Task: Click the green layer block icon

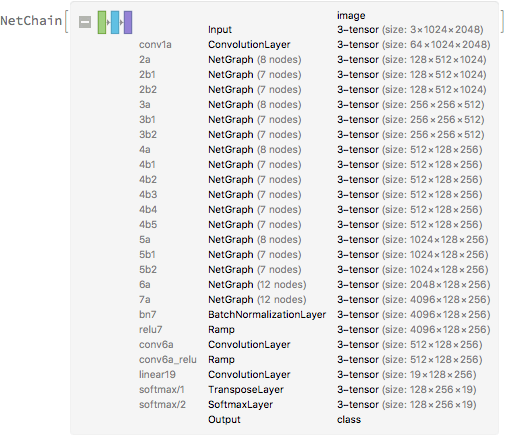Action: (102, 22)
